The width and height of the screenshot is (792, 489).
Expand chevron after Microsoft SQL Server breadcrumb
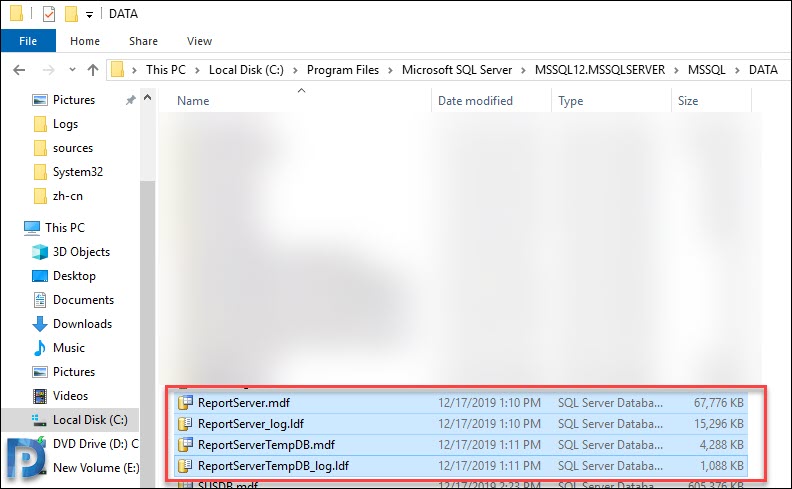tap(524, 70)
